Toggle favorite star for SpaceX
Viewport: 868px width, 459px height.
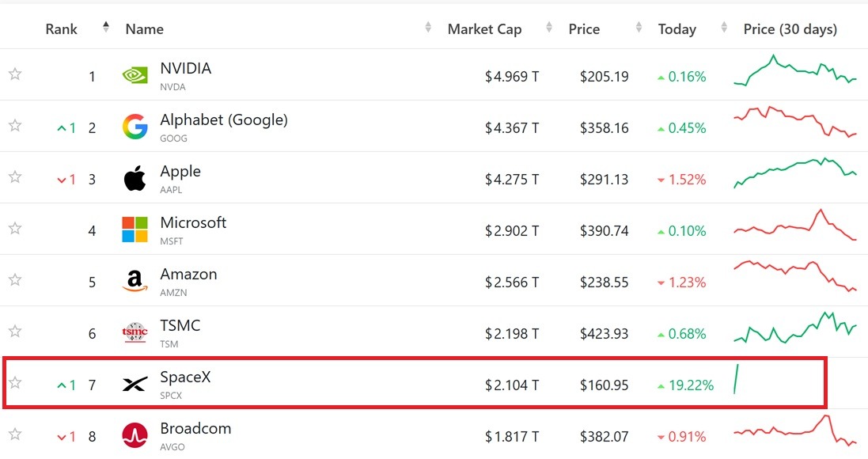(15, 382)
